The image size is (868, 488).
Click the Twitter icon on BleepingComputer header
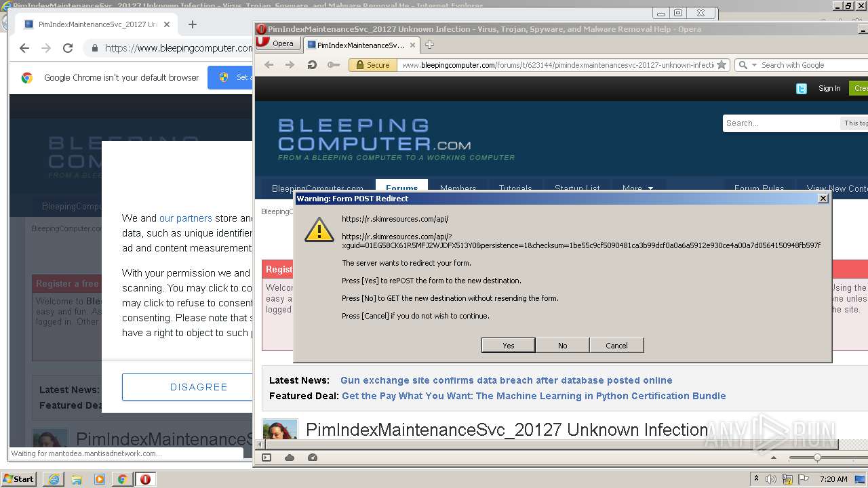801,88
